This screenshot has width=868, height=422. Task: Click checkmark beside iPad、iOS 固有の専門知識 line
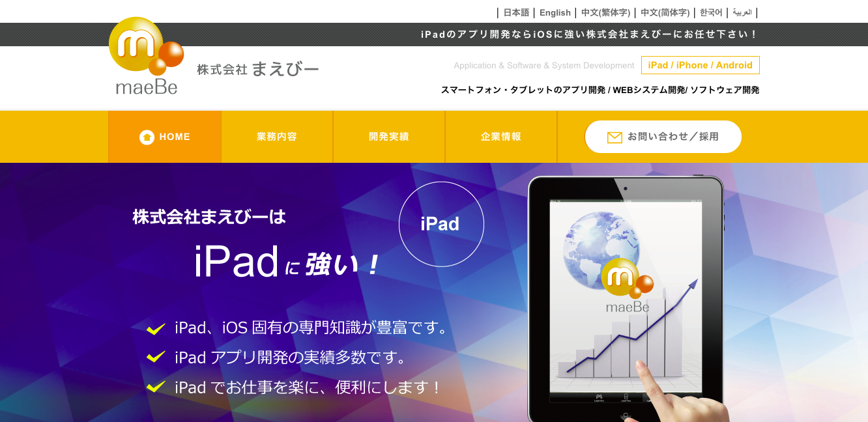point(156,329)
